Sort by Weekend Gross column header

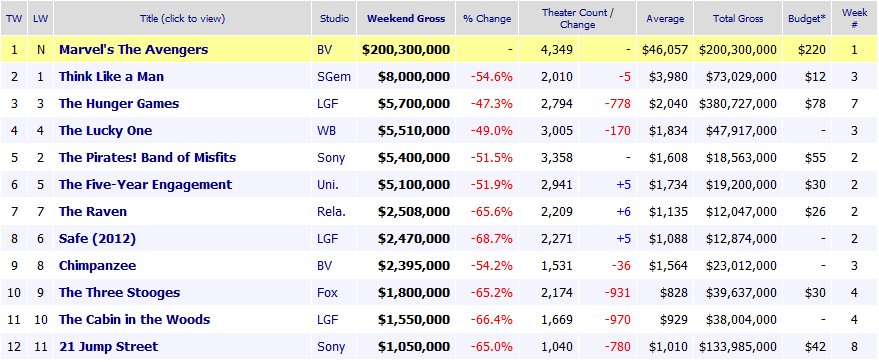406,18
